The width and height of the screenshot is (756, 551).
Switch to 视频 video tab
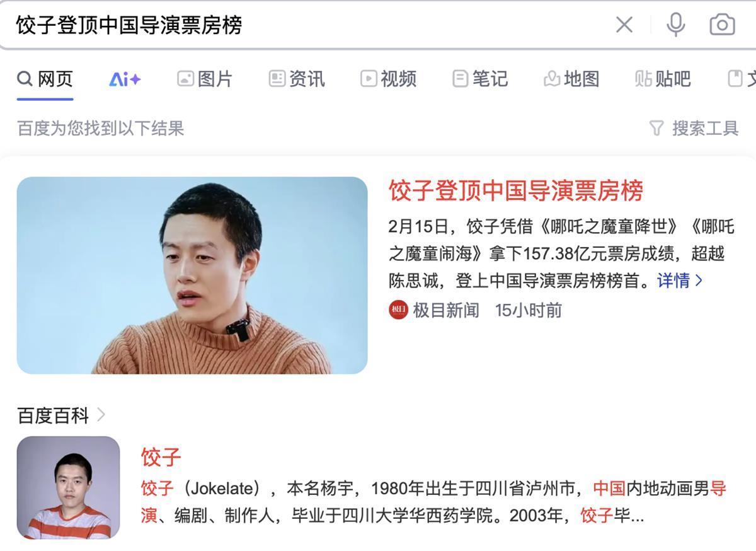(388, 79)
